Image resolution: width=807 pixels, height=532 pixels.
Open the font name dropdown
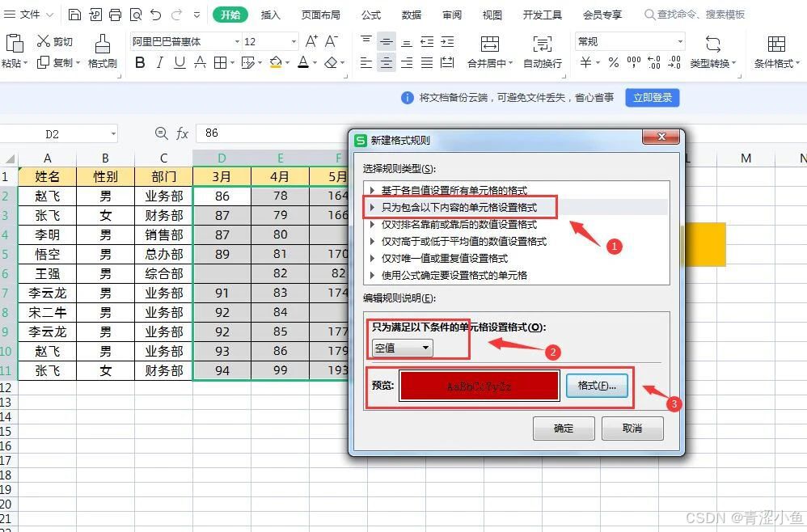237,42
